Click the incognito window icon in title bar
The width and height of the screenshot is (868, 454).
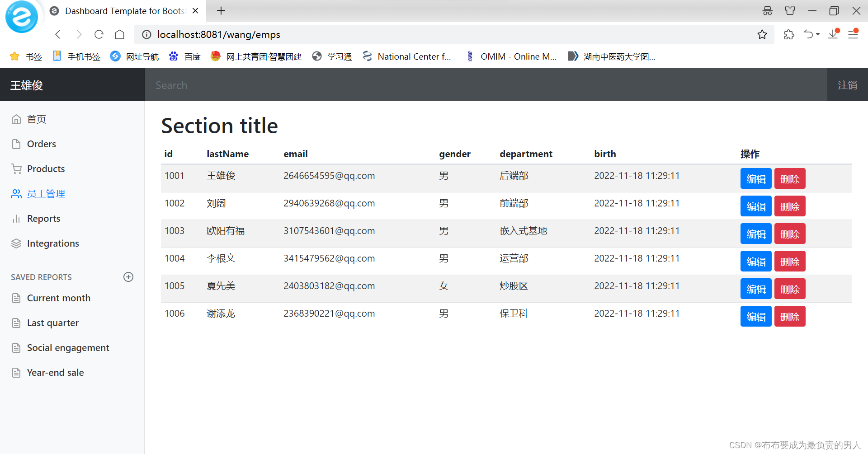768,11
